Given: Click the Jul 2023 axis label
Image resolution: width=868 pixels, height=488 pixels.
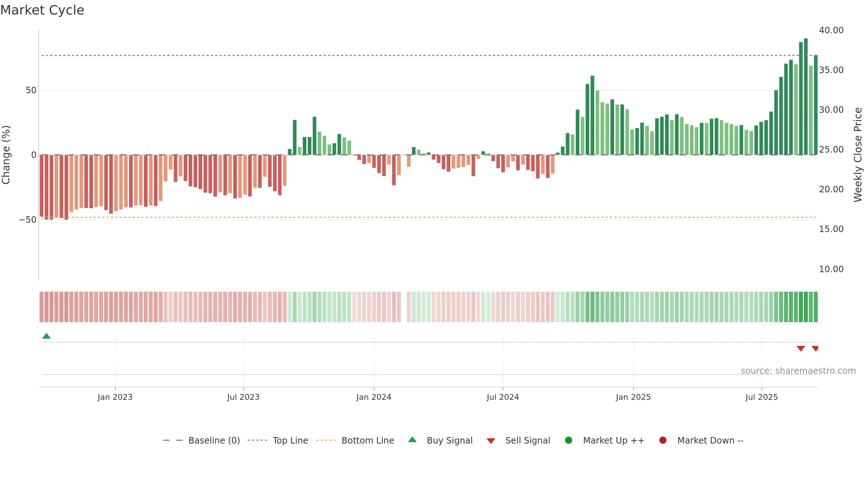Looking at the screenshot, I should tap(243, 397).
